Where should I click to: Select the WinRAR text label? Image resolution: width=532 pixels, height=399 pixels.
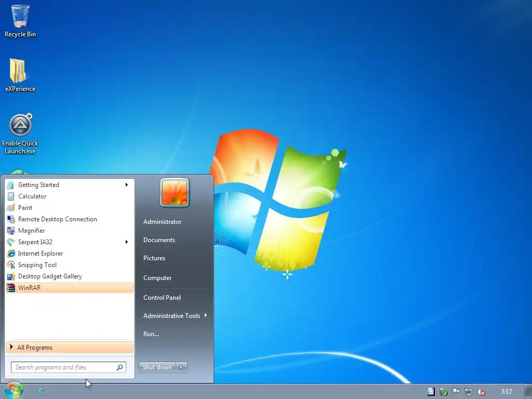[29, 288]
